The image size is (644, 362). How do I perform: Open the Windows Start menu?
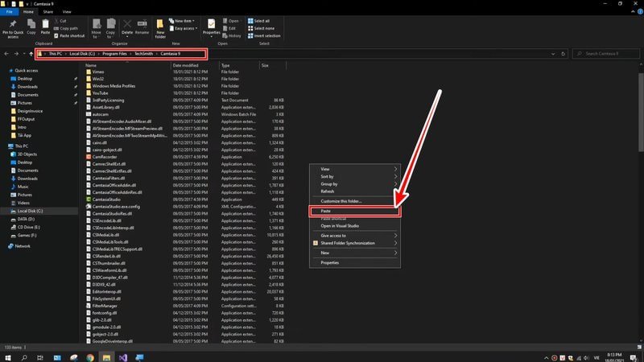coord(7,357)
